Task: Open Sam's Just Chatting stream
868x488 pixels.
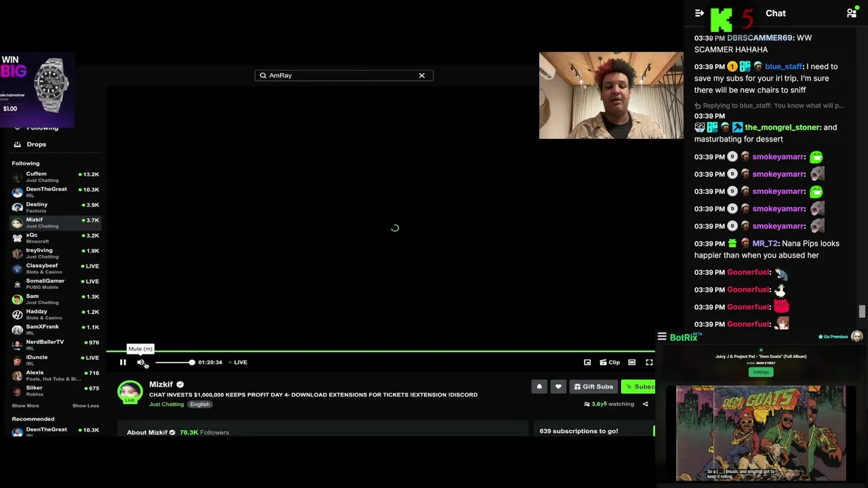Action: pyautogui.click(x=56, y=299)
